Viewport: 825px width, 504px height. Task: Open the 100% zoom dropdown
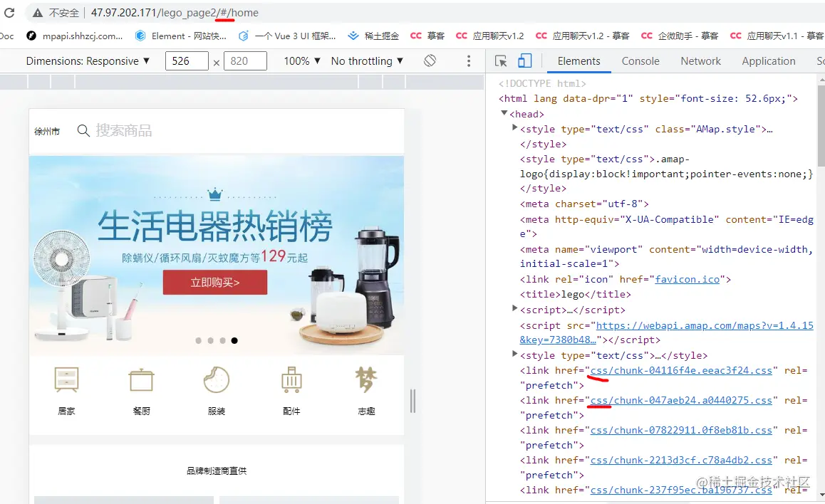pos(302,61)
